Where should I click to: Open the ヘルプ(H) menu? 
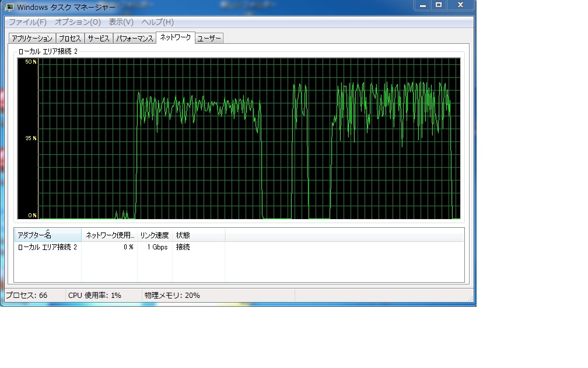[x=157, y=22]
